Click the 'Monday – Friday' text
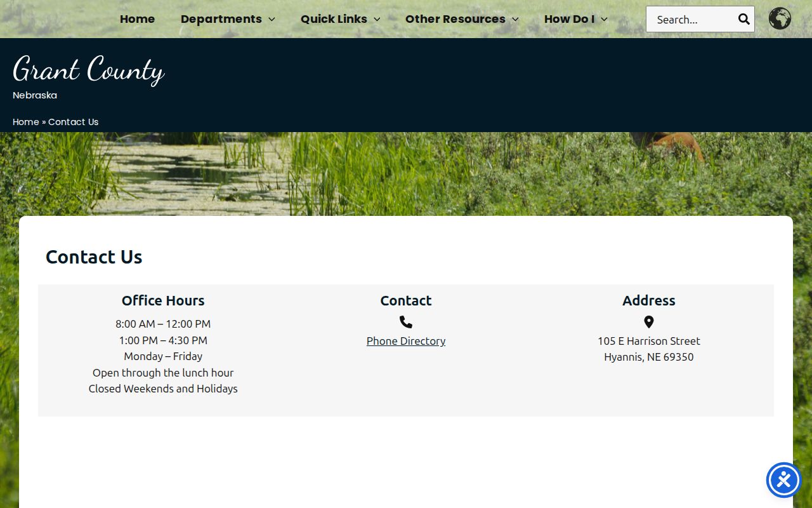 (x=163, y=356)
